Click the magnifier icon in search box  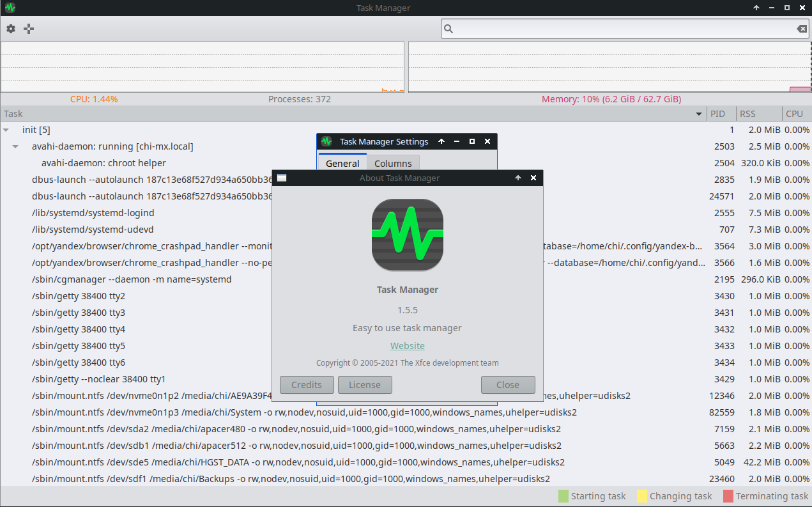click(448, 29)
